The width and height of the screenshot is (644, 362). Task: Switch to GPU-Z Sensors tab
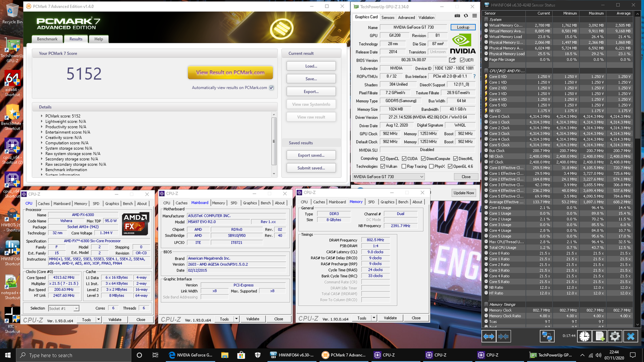388,17
